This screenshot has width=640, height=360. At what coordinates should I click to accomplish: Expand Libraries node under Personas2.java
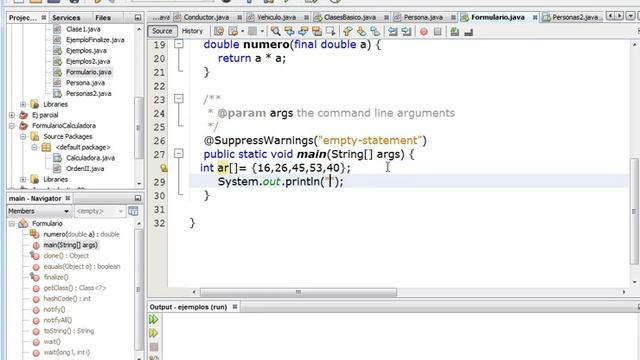[x=23, y=104]
